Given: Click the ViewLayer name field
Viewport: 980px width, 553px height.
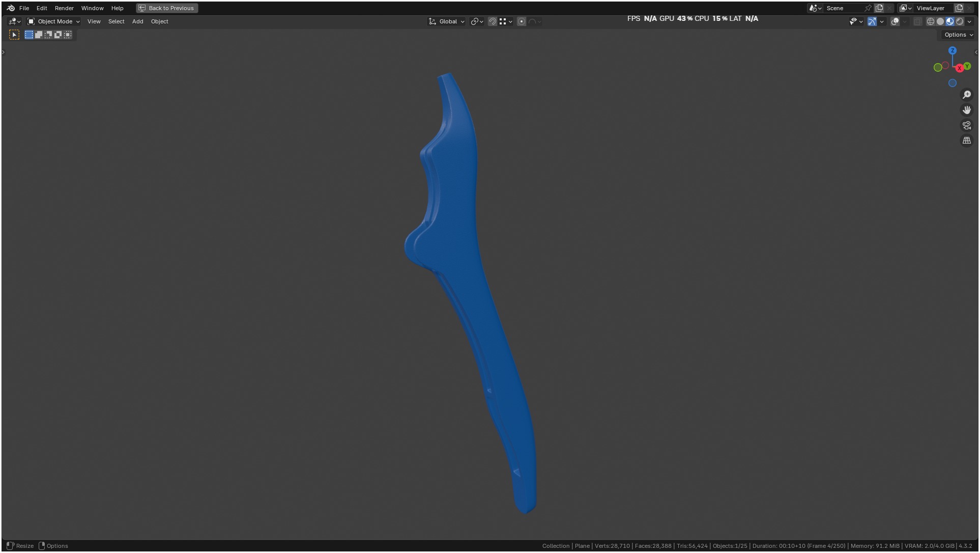Looking at the screenshot, I should pos(934,8).
